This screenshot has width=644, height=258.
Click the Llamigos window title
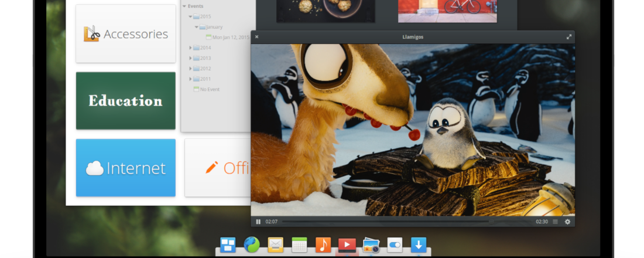[x=413, y=37]
